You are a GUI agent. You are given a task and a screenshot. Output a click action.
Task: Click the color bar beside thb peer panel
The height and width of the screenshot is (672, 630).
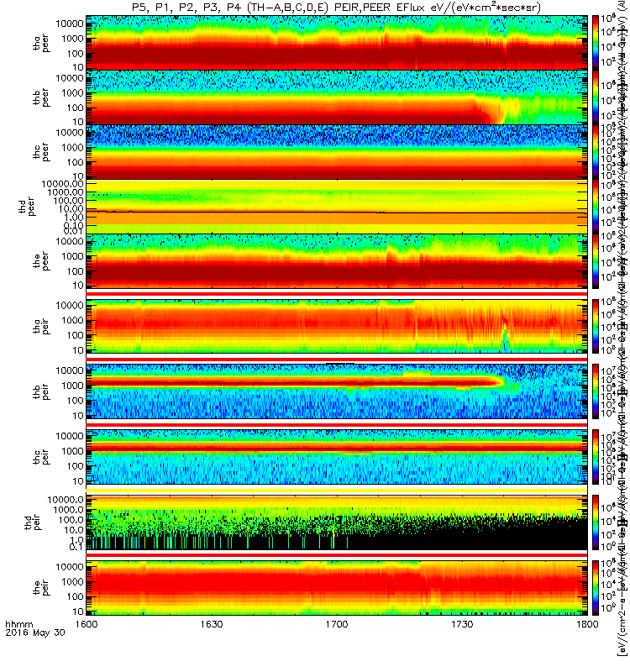click(x=596, y=97)
